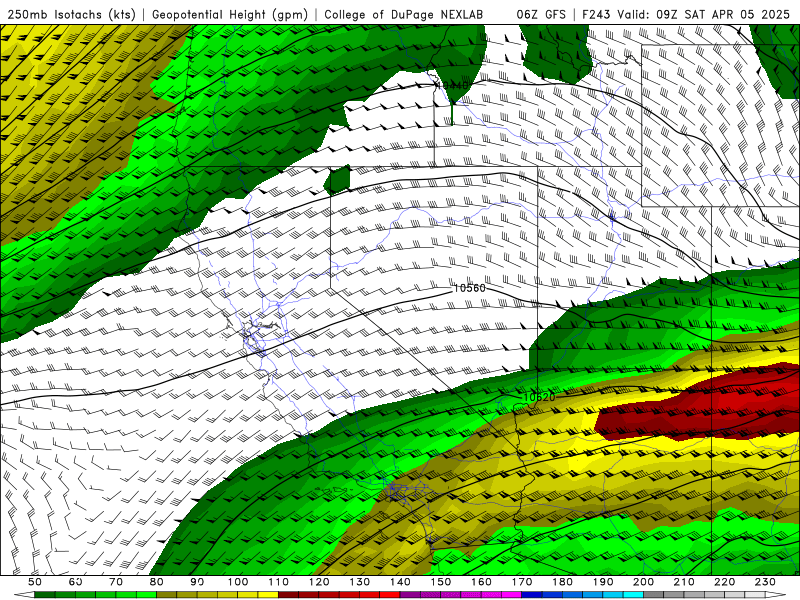Screen dimensions: 800x600
Task: Pick the darkest green swatch starting at 50
Action: (44, 595)
